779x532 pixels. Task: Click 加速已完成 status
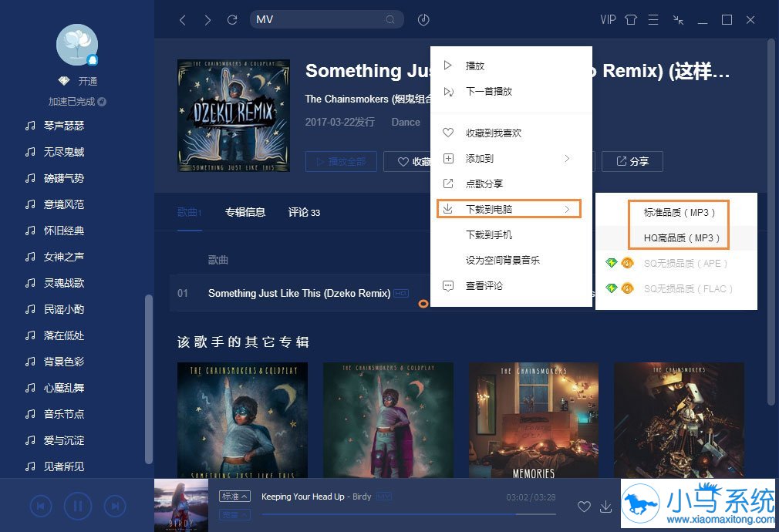[x=77, y=101]
